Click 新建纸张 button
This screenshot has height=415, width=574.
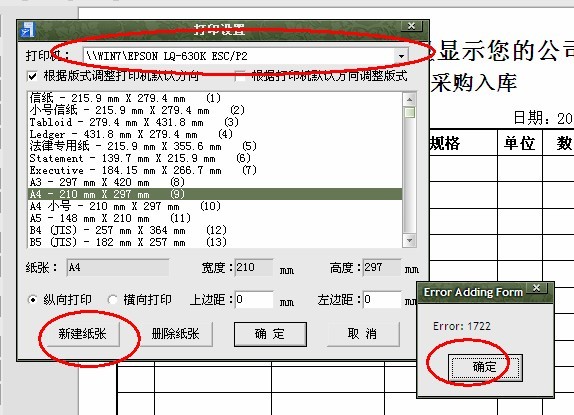point(82,334)
